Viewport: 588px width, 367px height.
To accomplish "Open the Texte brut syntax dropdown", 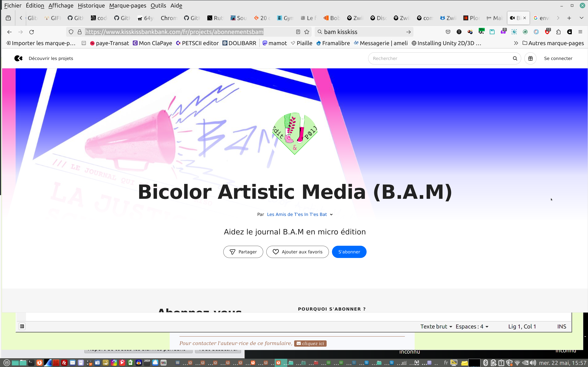I will tap(436, 326).
